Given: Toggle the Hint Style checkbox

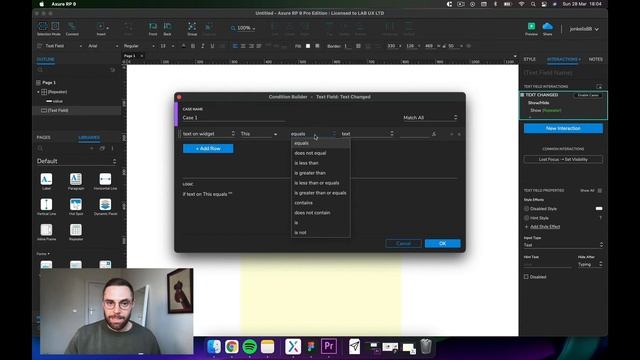Looking at the screenshot, I should pyautogui.click(x=527, y=218).
